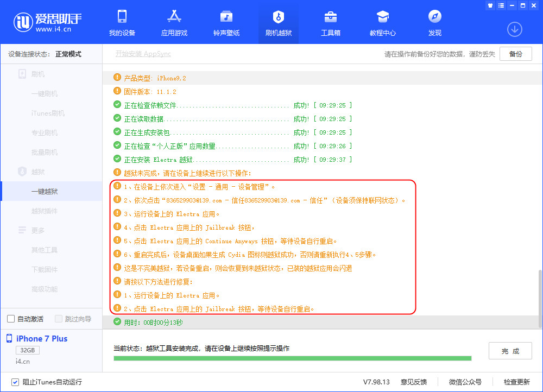Image resolution: width=543 pixels, height=392 pixels.
Task: Open 应用游戏 app store icon
Action: (x=174, y=16)
